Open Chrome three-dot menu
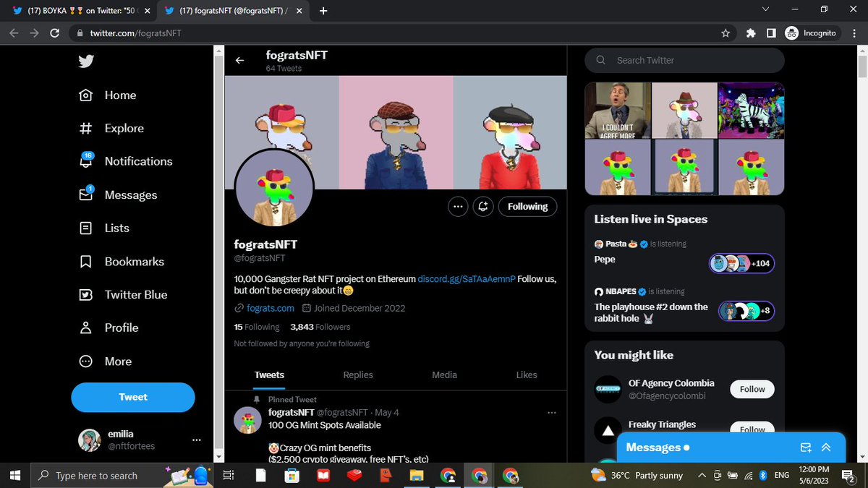Screen dimensions: 868x488 tap(854, 33)
